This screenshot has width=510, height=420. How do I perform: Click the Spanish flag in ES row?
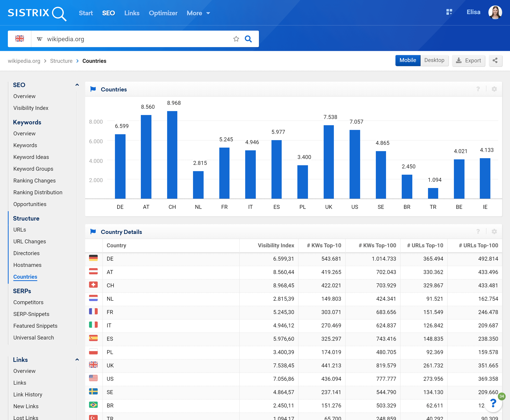click(93, 338)
